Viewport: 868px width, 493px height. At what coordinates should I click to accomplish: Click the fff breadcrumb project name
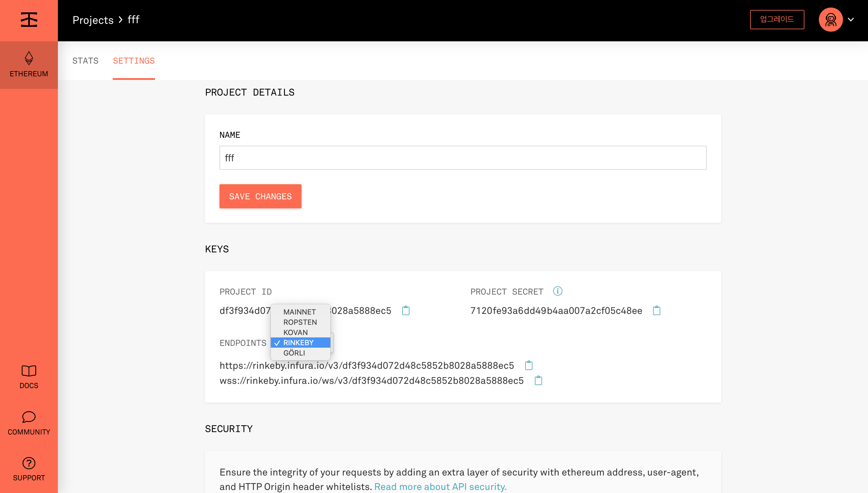(x=133, y=20)
